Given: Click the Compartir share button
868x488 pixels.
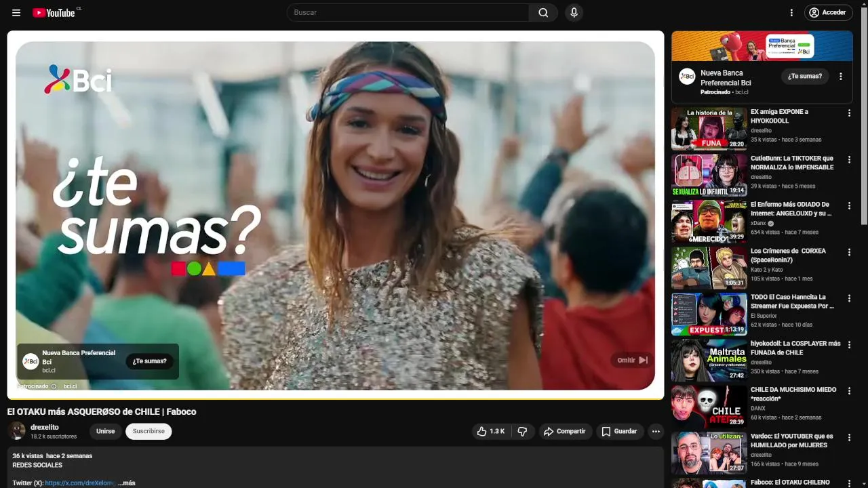Looking at the screenshot, I should tap(565, 431).
